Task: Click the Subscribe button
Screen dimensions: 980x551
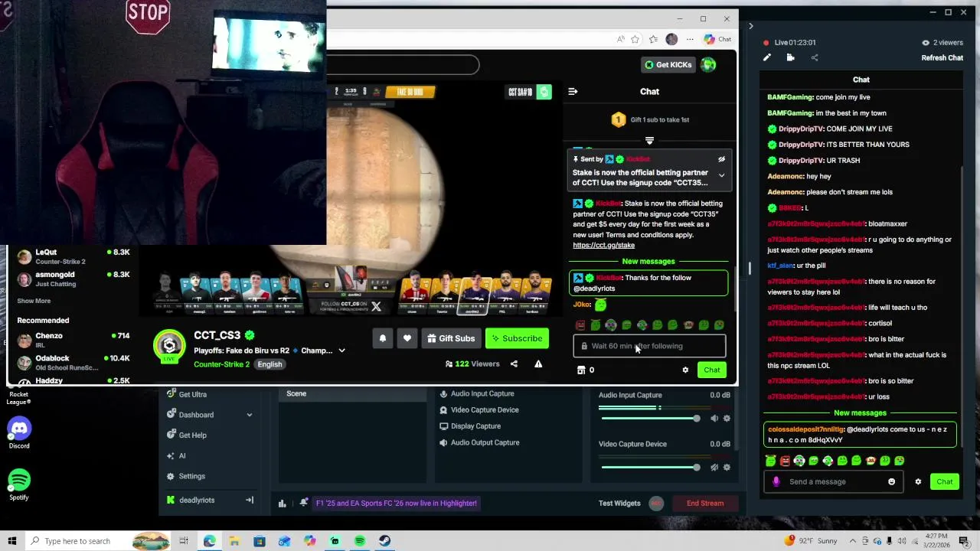Action: coord(517,338)
